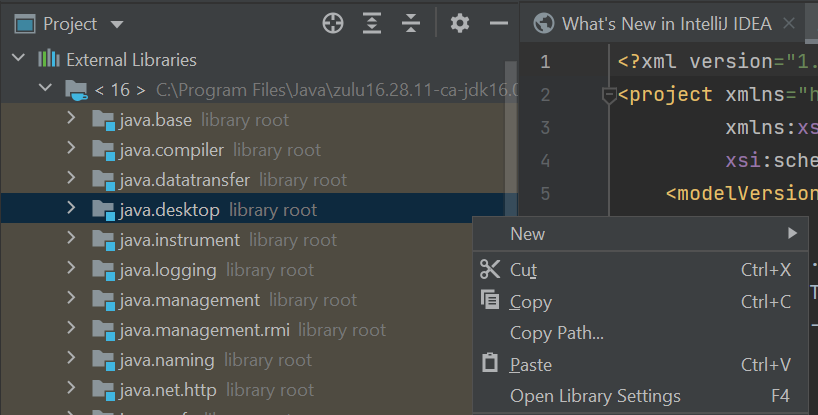Expand the java.desktop library root
The height and width of the screenshot is (415, 818).
pyautogui.click(x=71, y=209)
